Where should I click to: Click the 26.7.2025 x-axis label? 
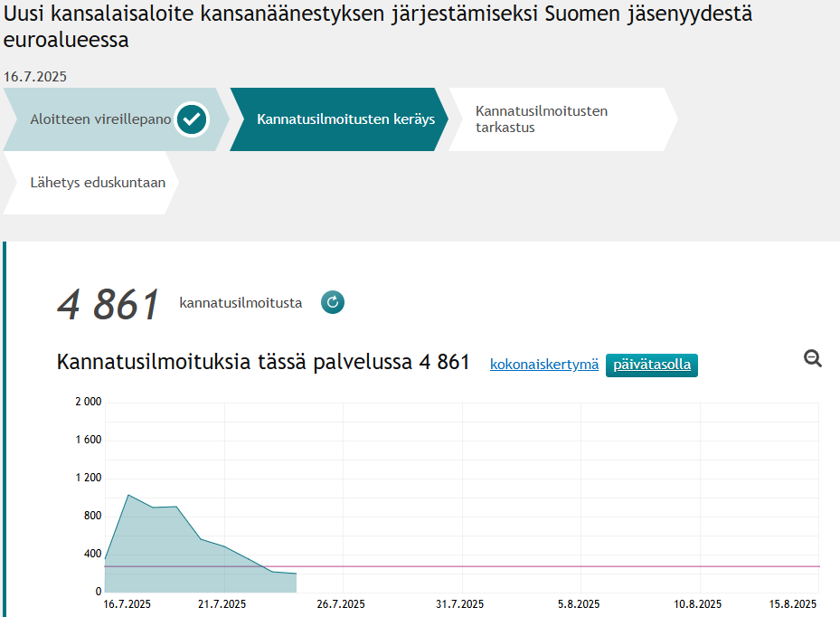(x=341, y=604)
